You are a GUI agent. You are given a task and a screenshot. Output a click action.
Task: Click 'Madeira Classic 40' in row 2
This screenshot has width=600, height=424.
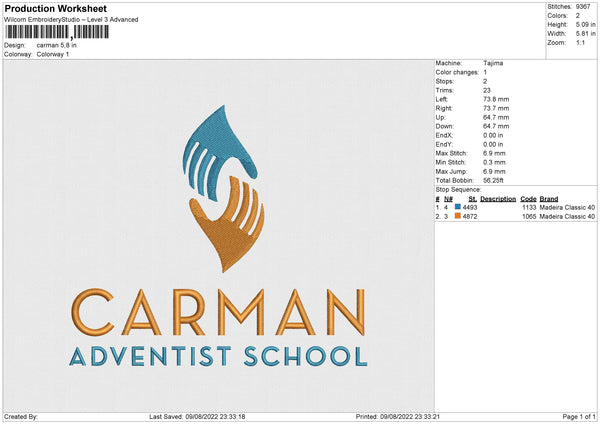tap(567, 217)
